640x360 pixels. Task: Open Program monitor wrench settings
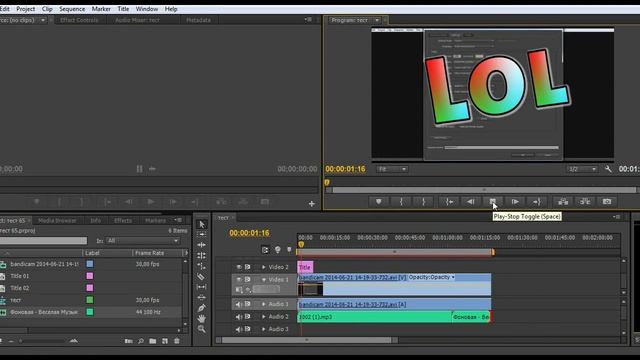click(x=608, y=169)
